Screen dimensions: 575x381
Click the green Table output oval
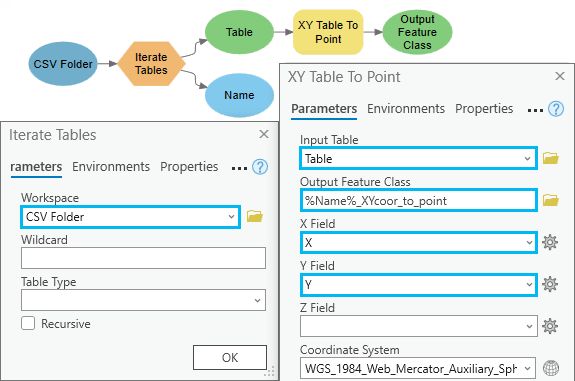(239, 32)
